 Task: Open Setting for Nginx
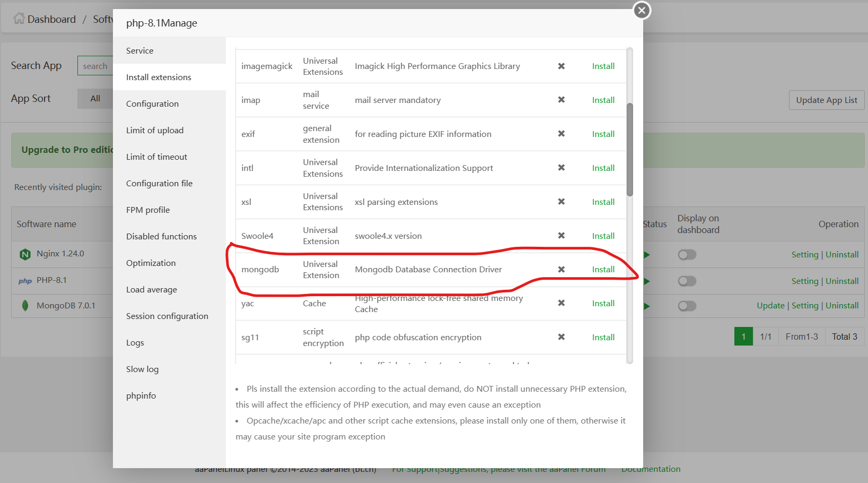click(805, 254)
